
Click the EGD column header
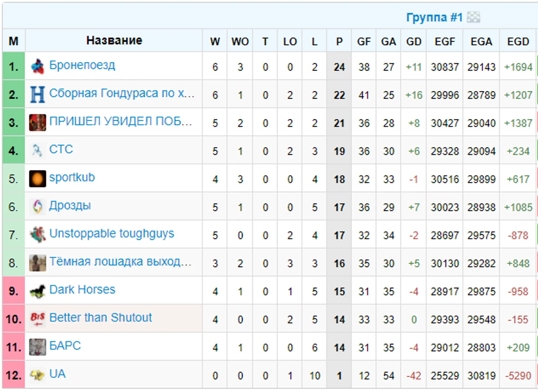(518, 41)
